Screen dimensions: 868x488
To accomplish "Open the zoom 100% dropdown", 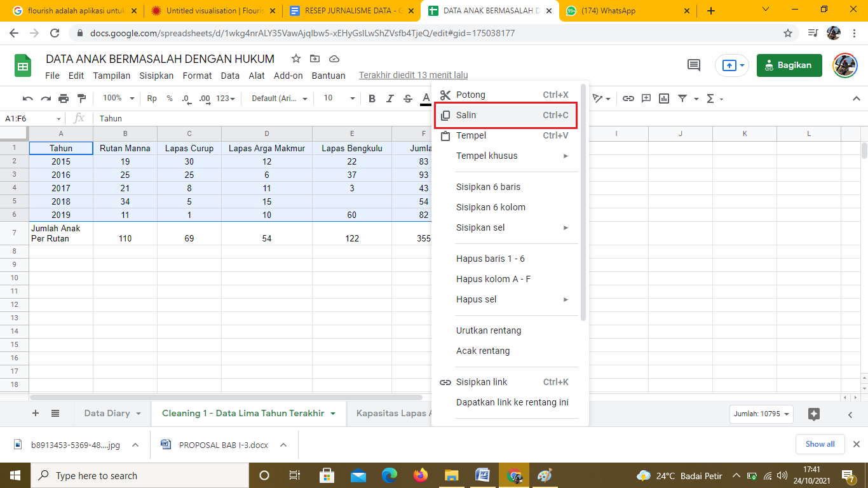I will 119,98.
